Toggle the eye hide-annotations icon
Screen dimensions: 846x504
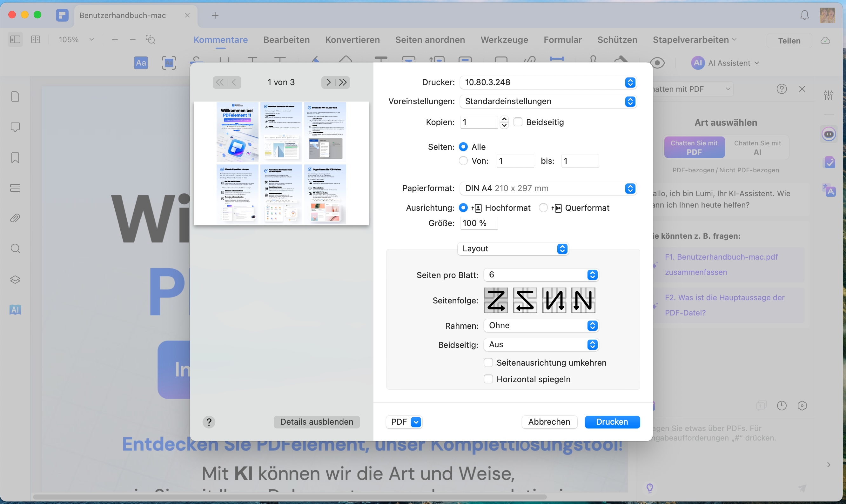[x=658, y=63]
